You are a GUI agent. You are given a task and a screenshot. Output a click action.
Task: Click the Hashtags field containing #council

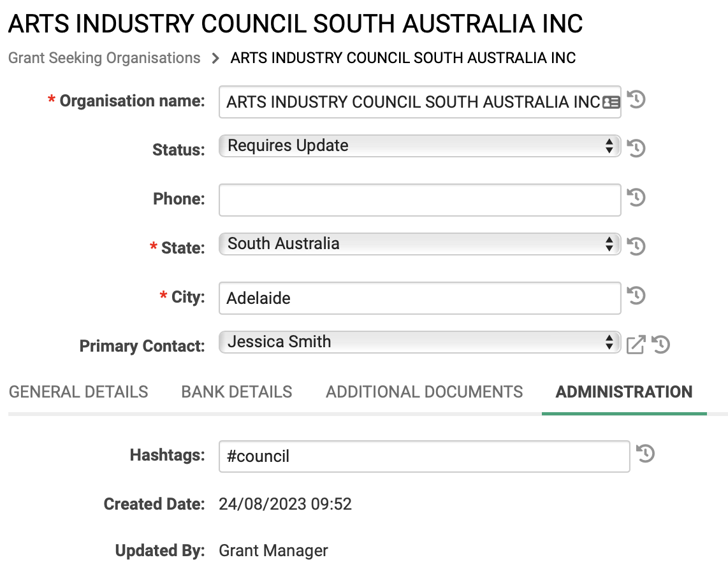(425, 457)
